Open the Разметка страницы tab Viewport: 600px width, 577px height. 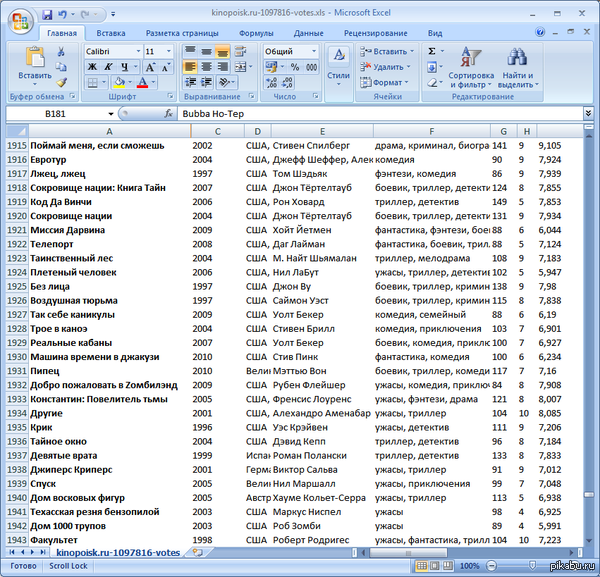(x=183, y=33)
